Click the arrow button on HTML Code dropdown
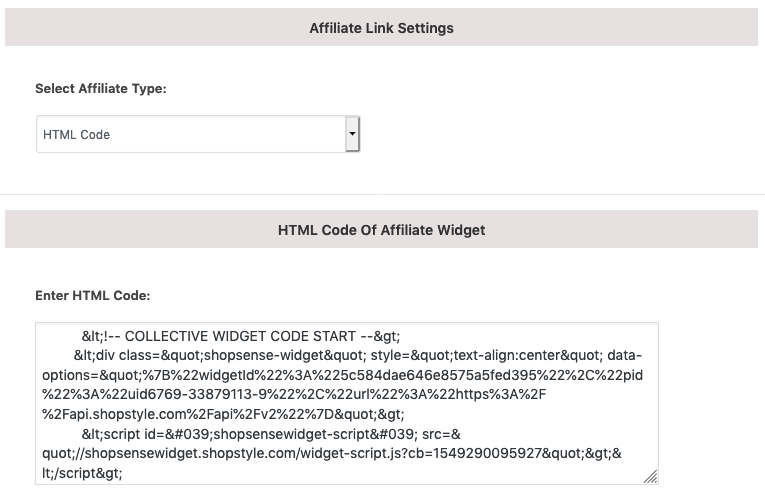This screenshot has height=493, width=765. (x=352, y=134)
